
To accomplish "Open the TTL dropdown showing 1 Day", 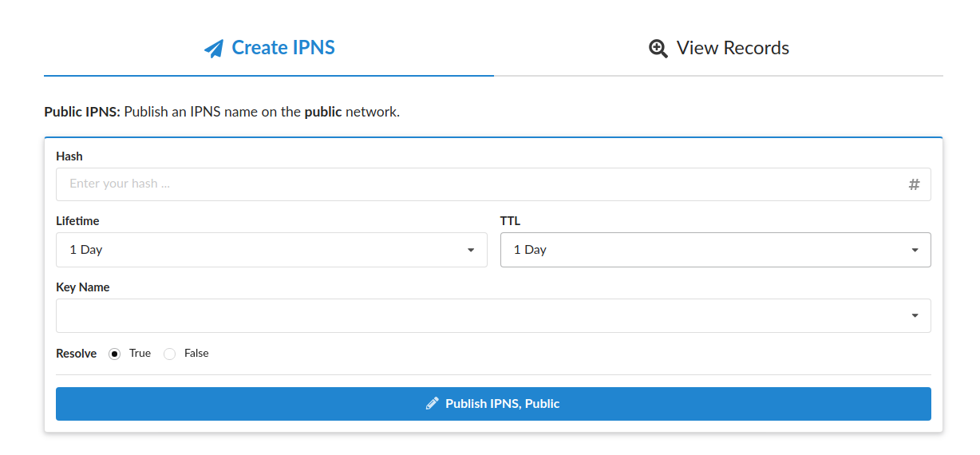I will click(x=716, y=250).
